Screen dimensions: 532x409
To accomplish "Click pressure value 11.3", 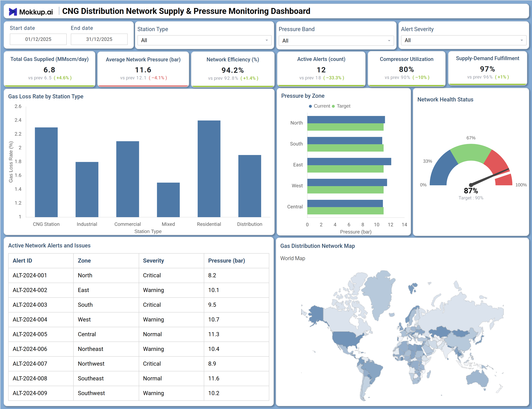I will [x=214, y=334].
